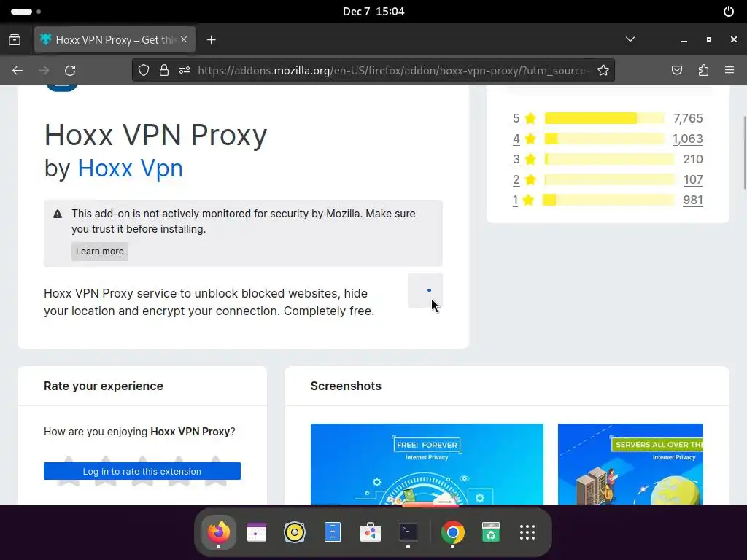Image resolution: width=747 pixels, height=560 pixels.
Task: Open Firefox application menu
Action: pos(729,71)
